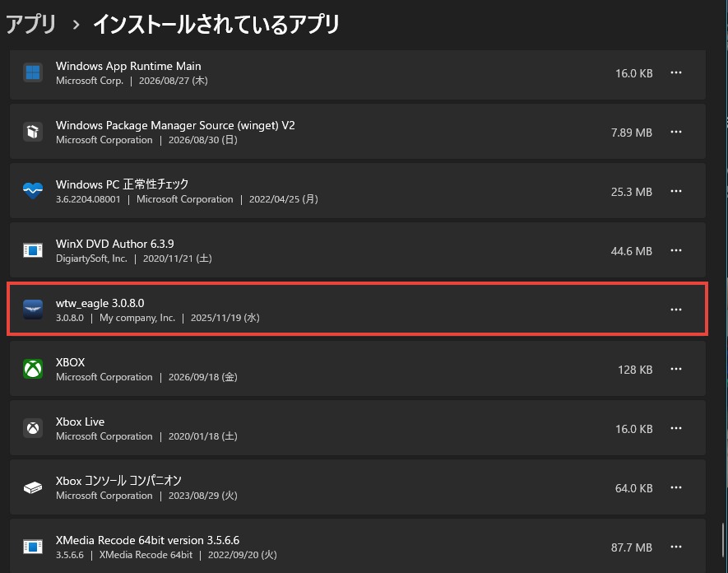Viewport: 728px width, 573px height.
Task: Open more options for wtw_eagle 3.0.8.0
Action: [x=676, y=310]
